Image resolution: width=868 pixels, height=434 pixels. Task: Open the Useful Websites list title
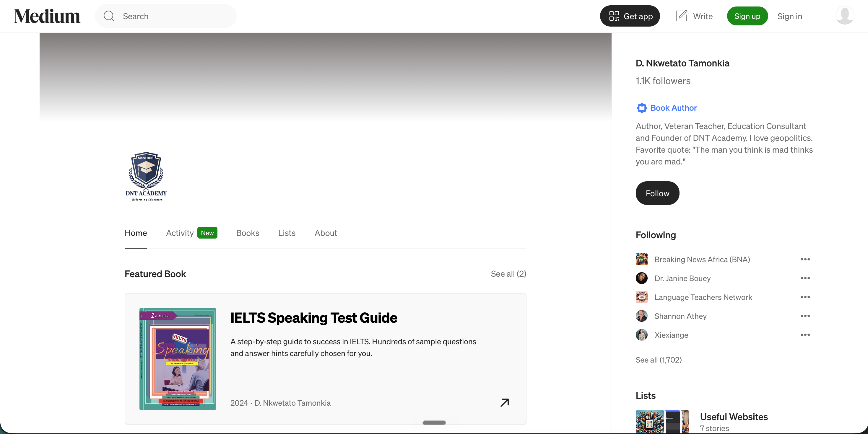coord(734,417)
